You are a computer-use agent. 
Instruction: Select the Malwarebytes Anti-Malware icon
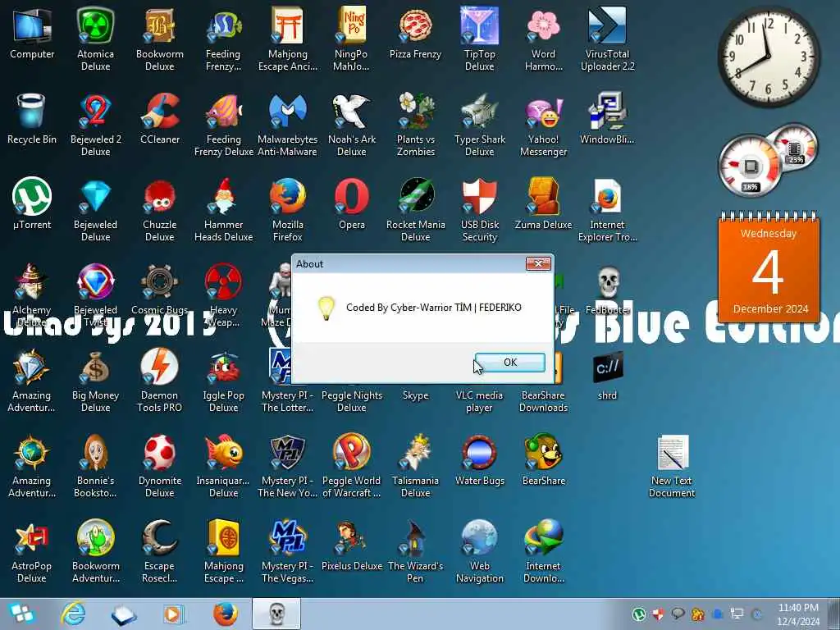click(x=288, y=125)
